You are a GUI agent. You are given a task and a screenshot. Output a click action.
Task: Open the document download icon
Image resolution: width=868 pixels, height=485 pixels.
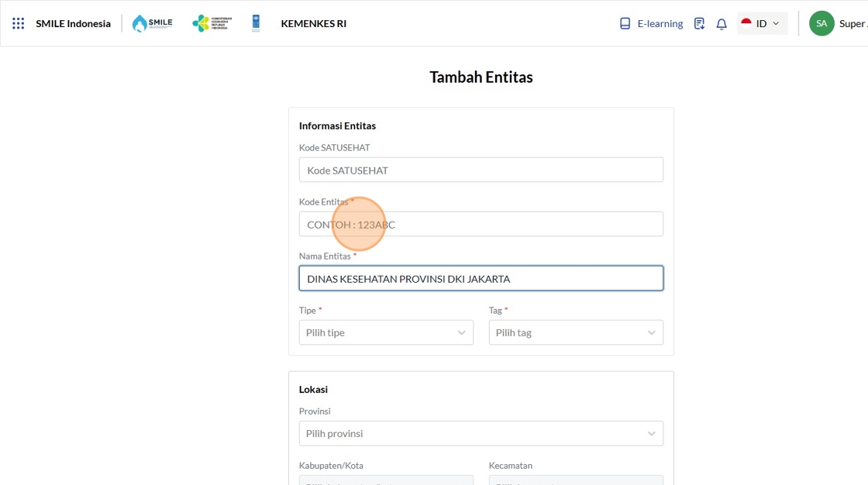pyautogui.click(x=699, y=23)
